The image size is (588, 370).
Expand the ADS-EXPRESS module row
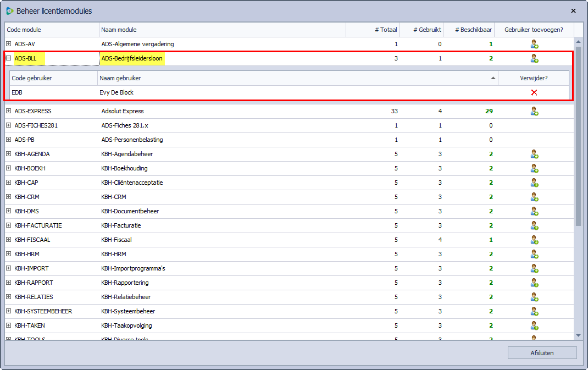coord(9,111)
